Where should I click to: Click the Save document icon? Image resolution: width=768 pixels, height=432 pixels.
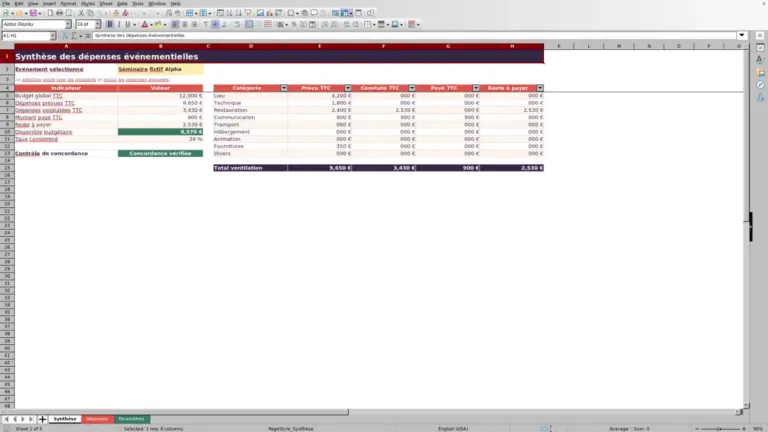coord(33,13)
